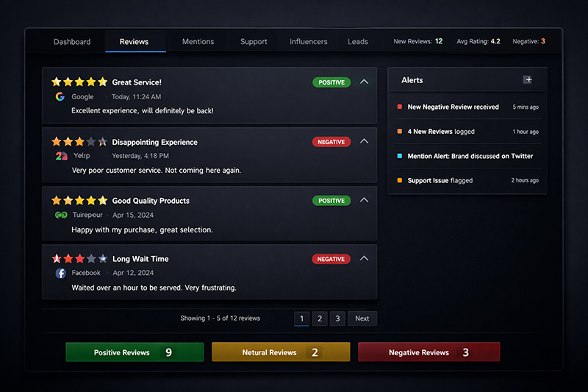Click POSITIVE badge on Good Quality Products review
This screenshot has width=588, height=392.
pos(331,201)
